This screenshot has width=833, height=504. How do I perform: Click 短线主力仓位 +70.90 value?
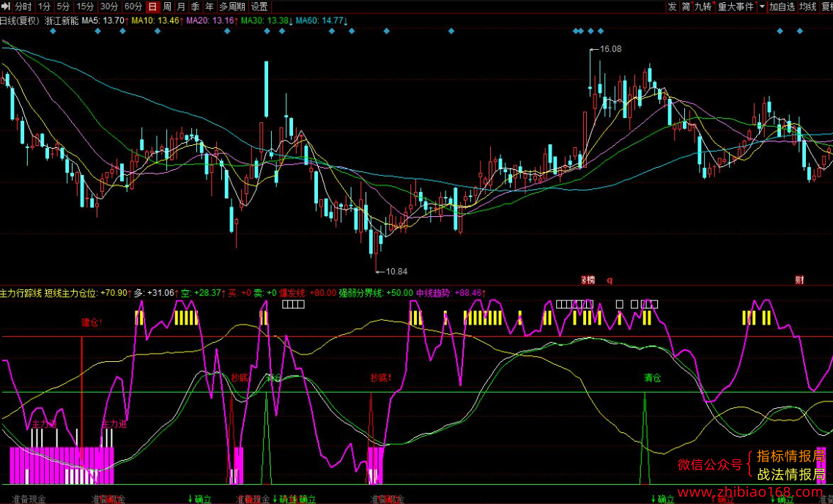[87, 292]
